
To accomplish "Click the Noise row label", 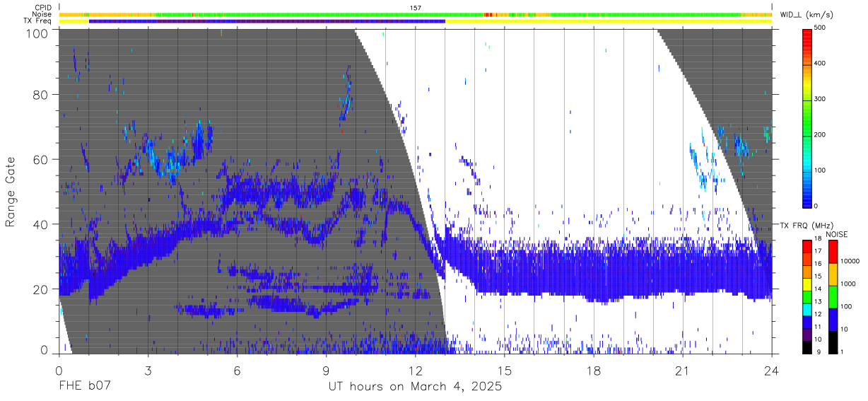I will click(42, 14).
